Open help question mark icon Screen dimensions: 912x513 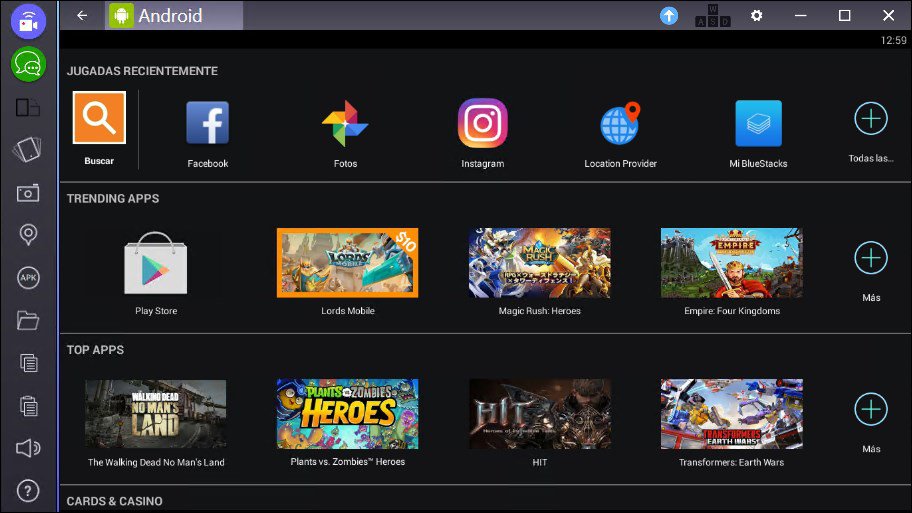[28, 491]
